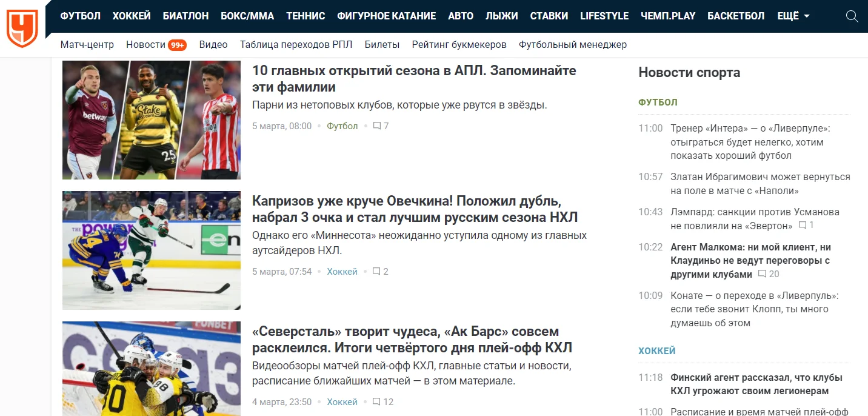Expand the ЕЩЁ dropdown menu

793,16
